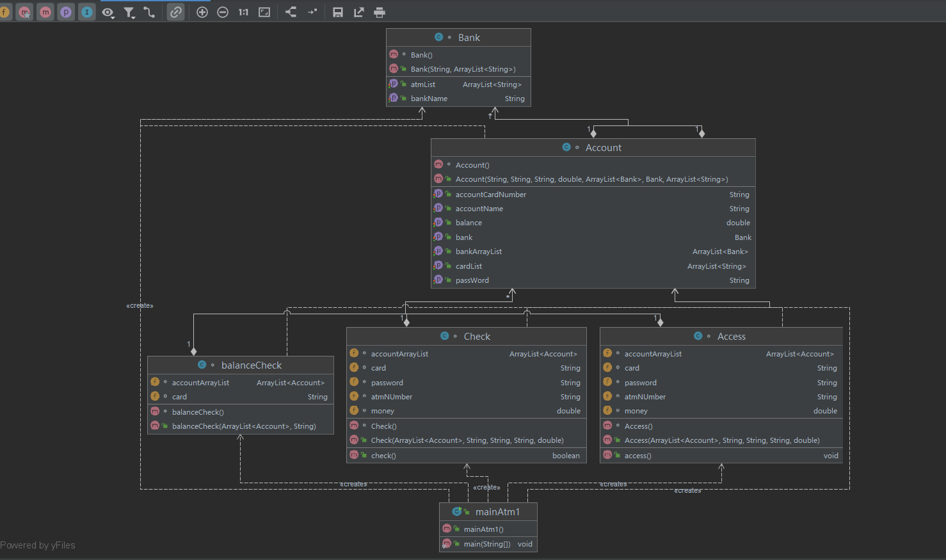Toggle Show Properties toolbar button
946x560 pixels.
(66, 12)
